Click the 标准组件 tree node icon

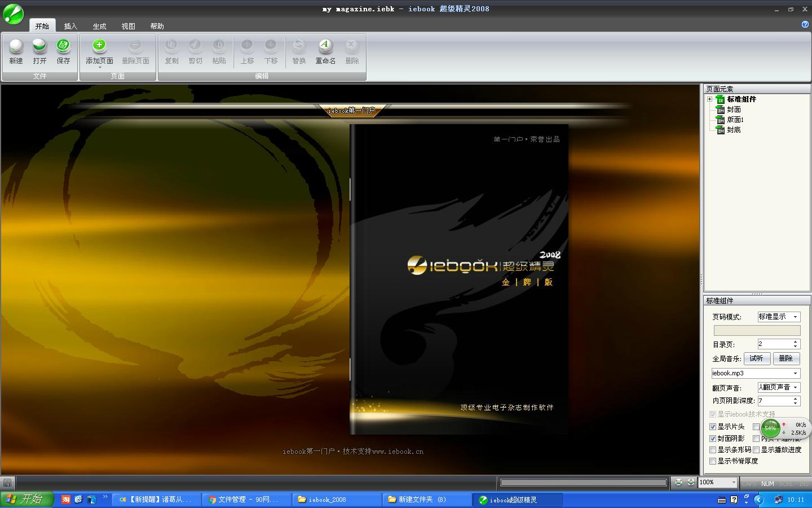pyautogui.click(x=720, y=99)
